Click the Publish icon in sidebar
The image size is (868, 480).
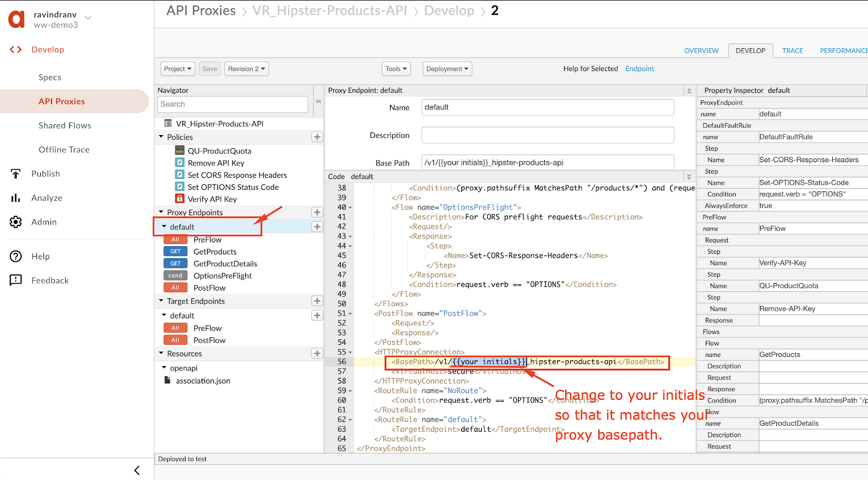click(16, 174)
